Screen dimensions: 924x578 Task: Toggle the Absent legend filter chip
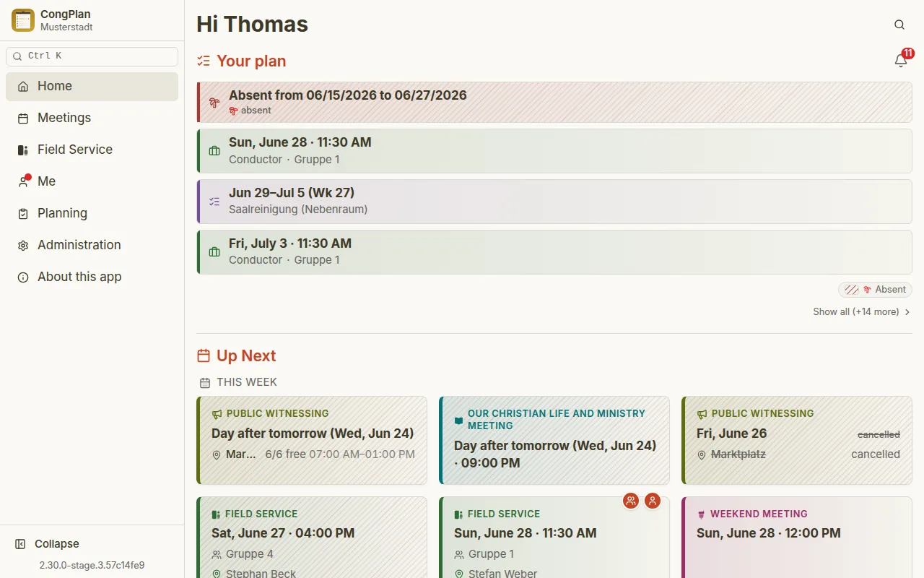pos(875,290)
